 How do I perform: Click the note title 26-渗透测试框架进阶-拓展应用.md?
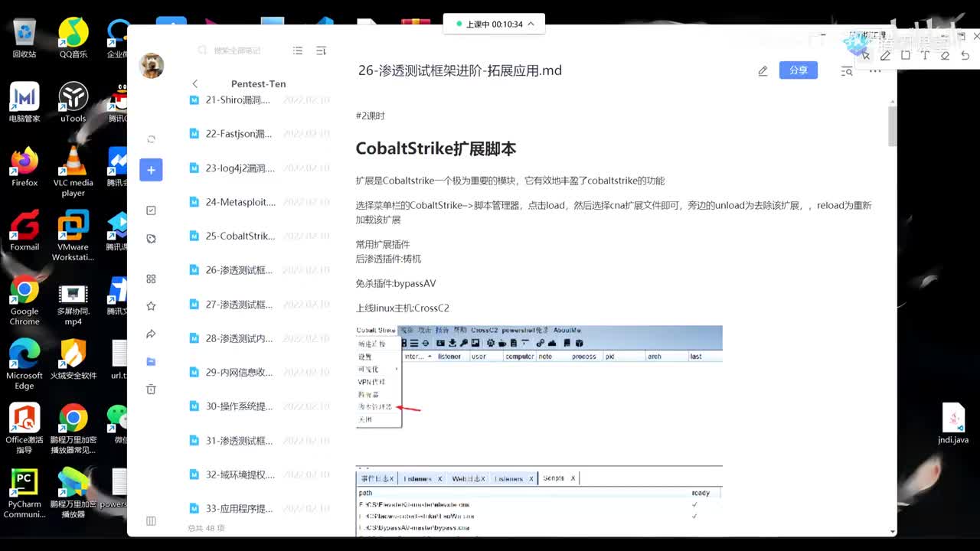pos(460,70)
